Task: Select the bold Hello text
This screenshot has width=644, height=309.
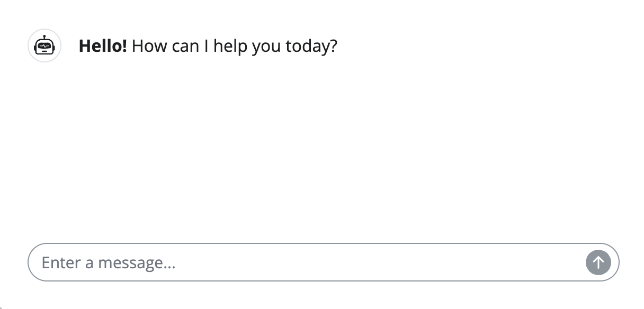Action: point(102,46)
